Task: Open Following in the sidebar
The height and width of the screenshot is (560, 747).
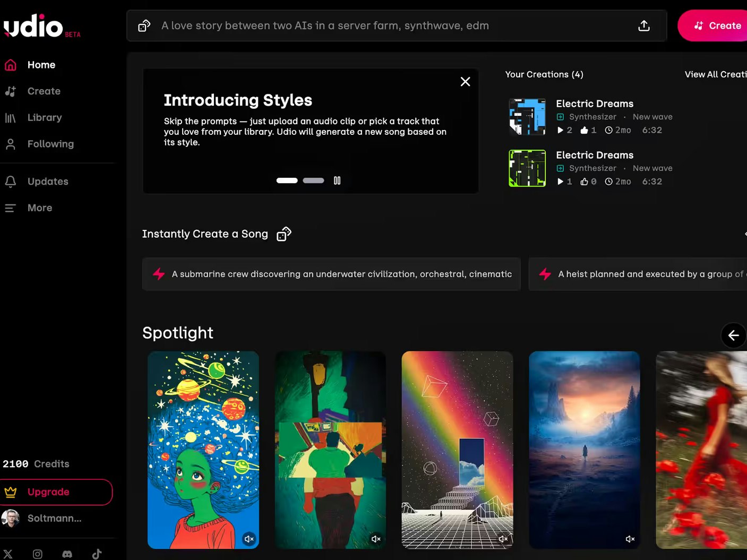Action: tap(50, 144)
